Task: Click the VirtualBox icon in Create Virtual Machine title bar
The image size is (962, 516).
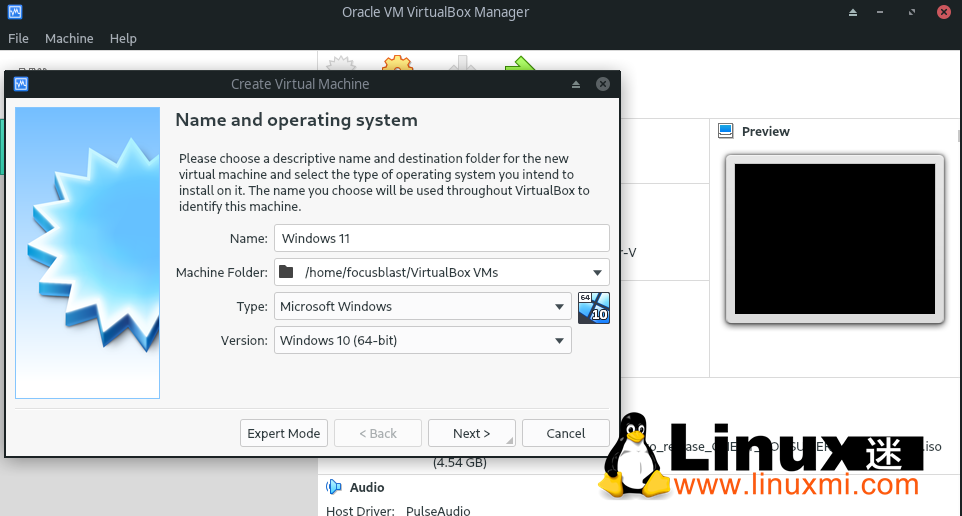Action: tap(21, 84)
